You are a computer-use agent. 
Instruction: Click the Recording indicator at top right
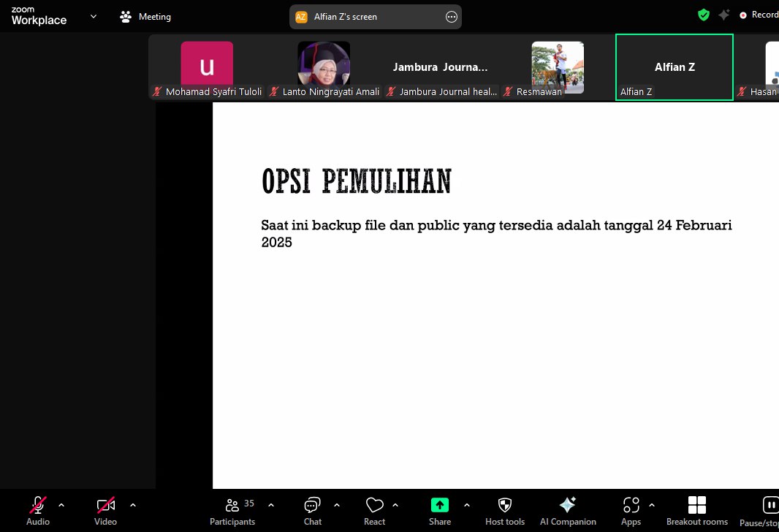(x=759, y=15)
